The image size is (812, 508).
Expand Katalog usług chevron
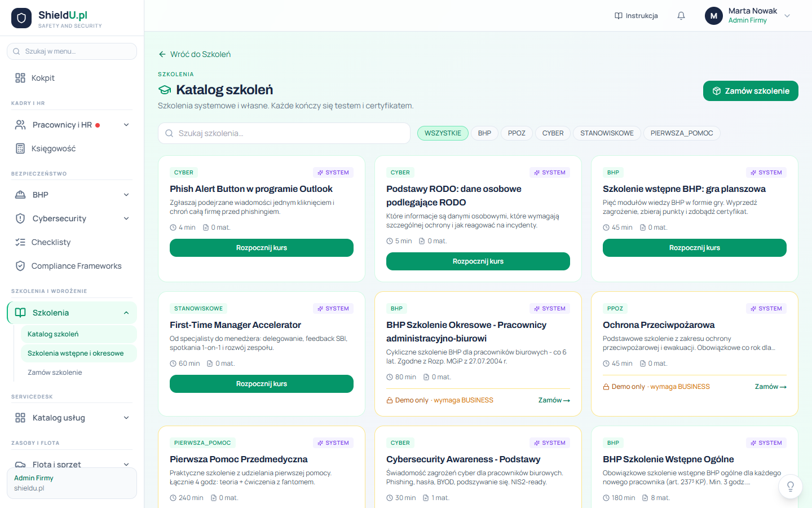tap(126, 418)
